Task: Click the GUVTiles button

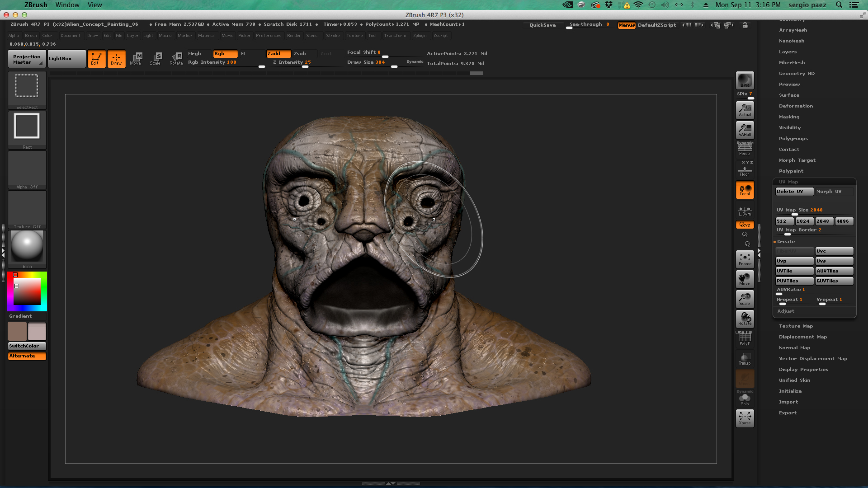Action: (834, 281)
